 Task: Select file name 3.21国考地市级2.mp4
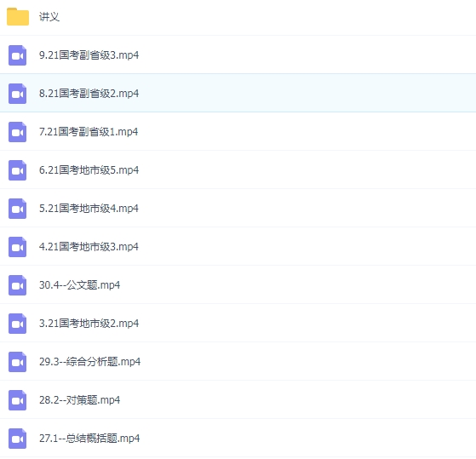(x=89, y=324)
